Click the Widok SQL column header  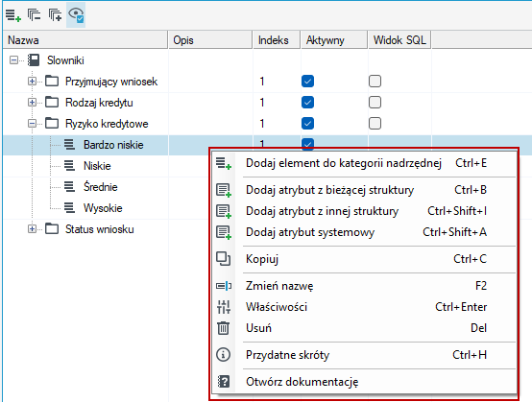point(399,40)
